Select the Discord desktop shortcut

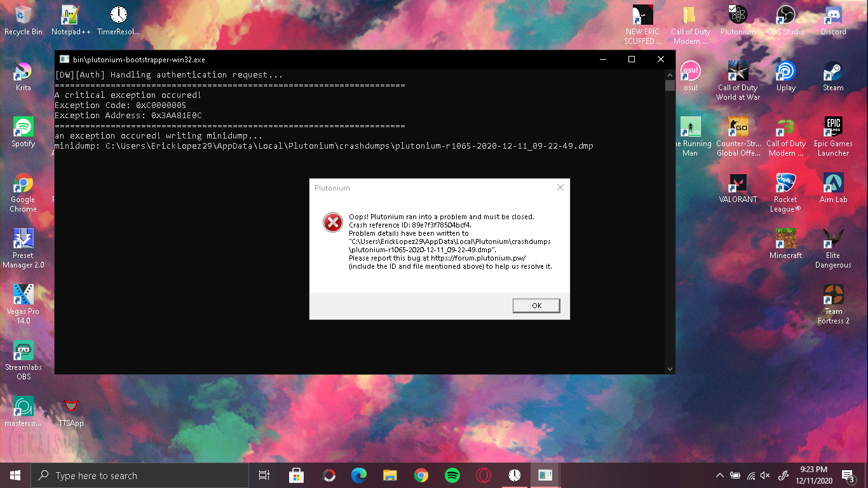(x=834, y=21)
